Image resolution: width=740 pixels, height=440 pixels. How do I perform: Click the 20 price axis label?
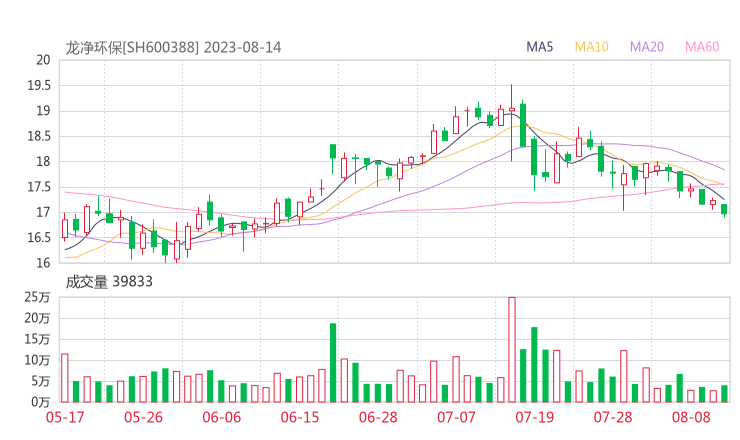43,60
